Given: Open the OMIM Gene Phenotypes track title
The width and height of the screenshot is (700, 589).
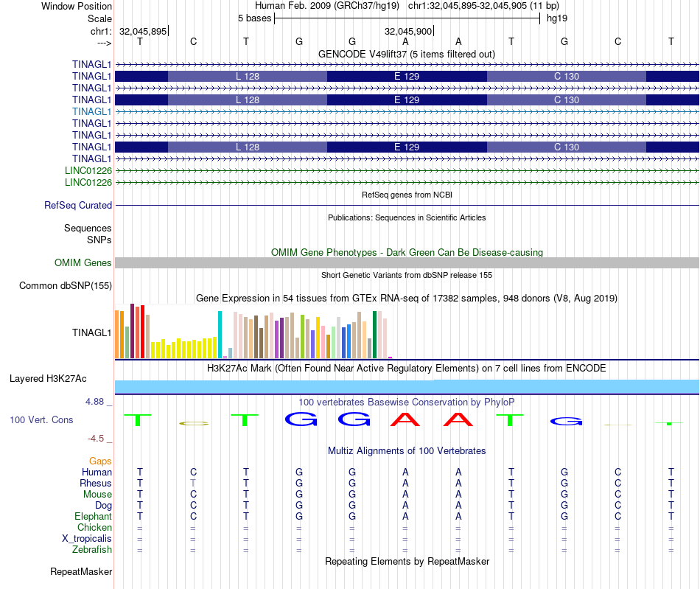Looking at the screenshot, I should (x=407, y=252).
